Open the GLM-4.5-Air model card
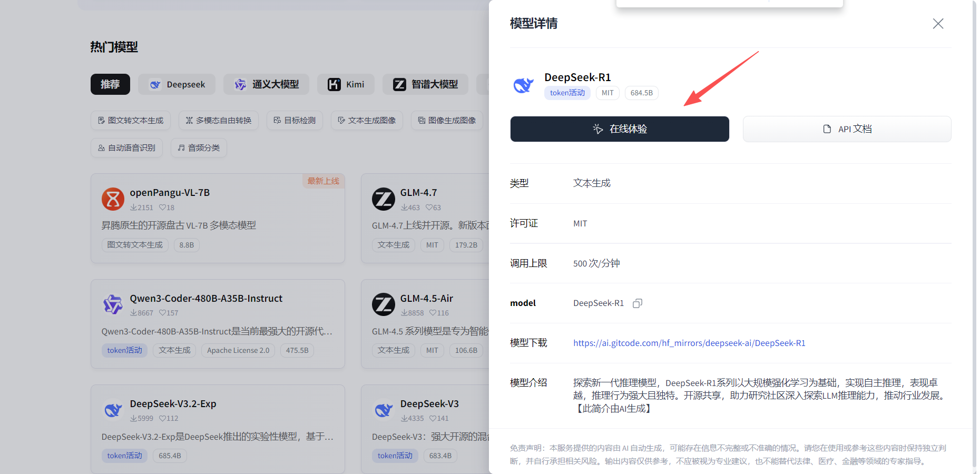This screenshot has height=474, width=980. pos(425,324)
